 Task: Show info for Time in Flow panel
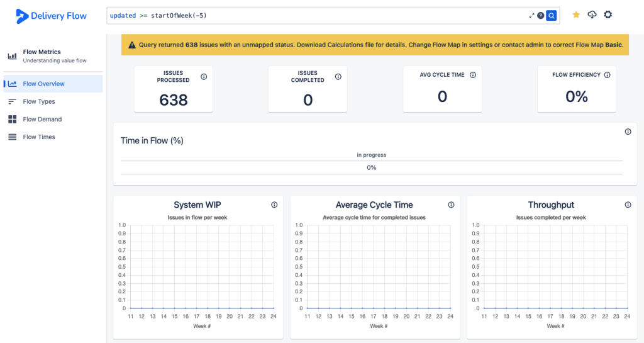coord(628,132)
